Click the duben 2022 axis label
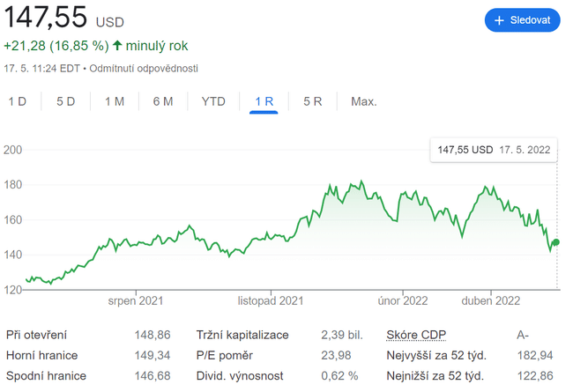Viewport: 573px width, 392px height. [490, 300]
